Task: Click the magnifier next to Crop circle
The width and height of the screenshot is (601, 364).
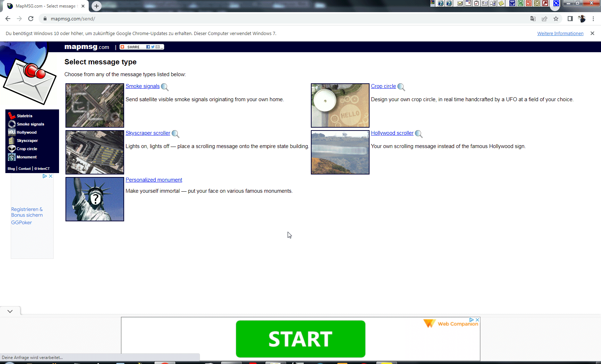Action: click(x=401, y=87)
